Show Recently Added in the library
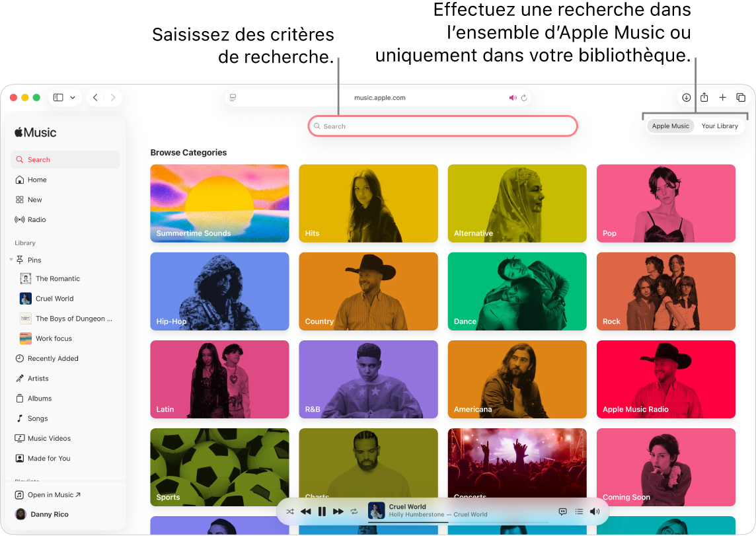Viewport: 756px width, 536px height. (x=65, y=359)
